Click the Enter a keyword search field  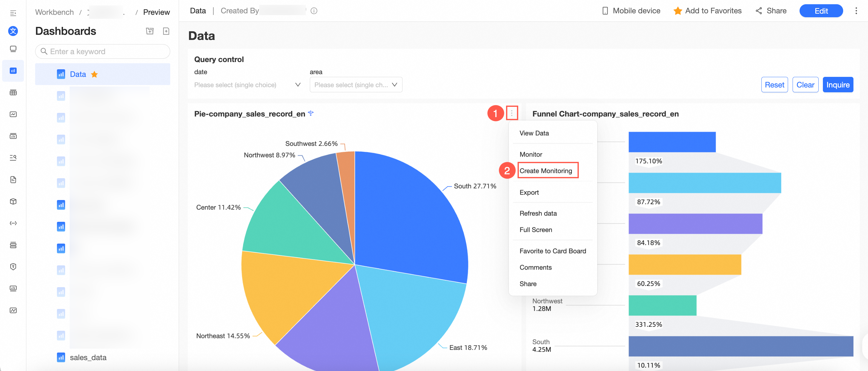point(102,51)
